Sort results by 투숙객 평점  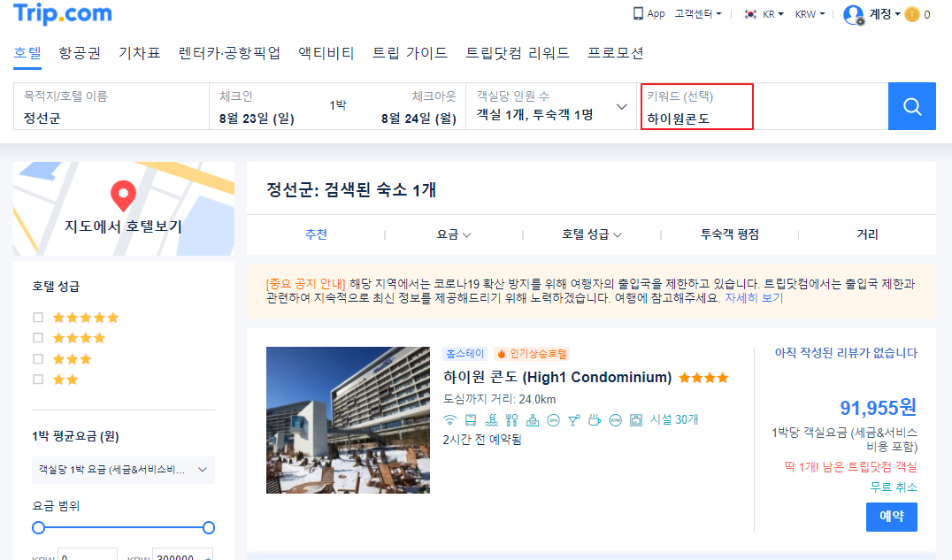click(730, 234)
